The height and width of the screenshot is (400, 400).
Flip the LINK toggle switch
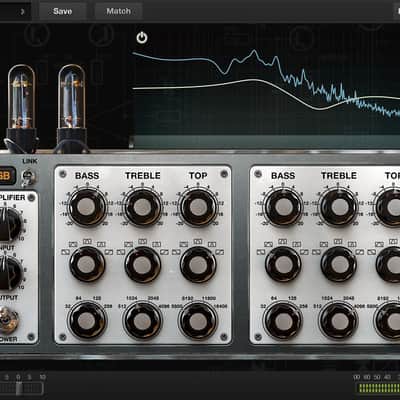coord(29,177)
